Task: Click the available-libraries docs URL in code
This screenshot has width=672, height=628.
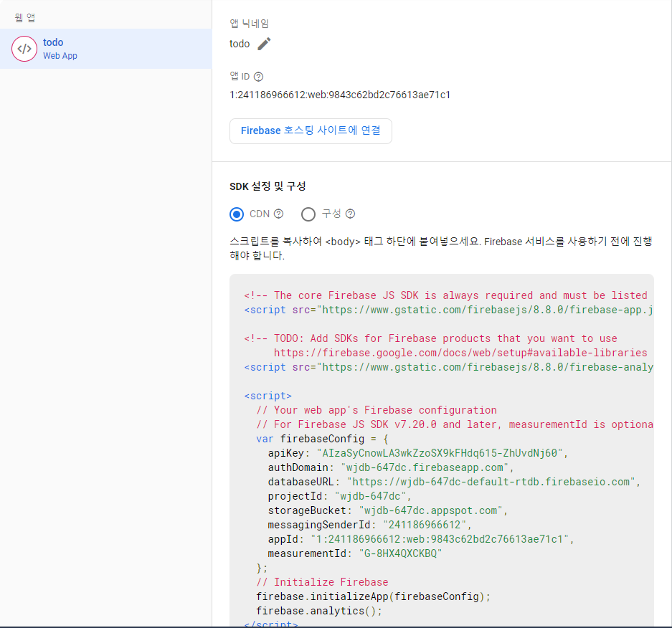Action: (460, 353)
